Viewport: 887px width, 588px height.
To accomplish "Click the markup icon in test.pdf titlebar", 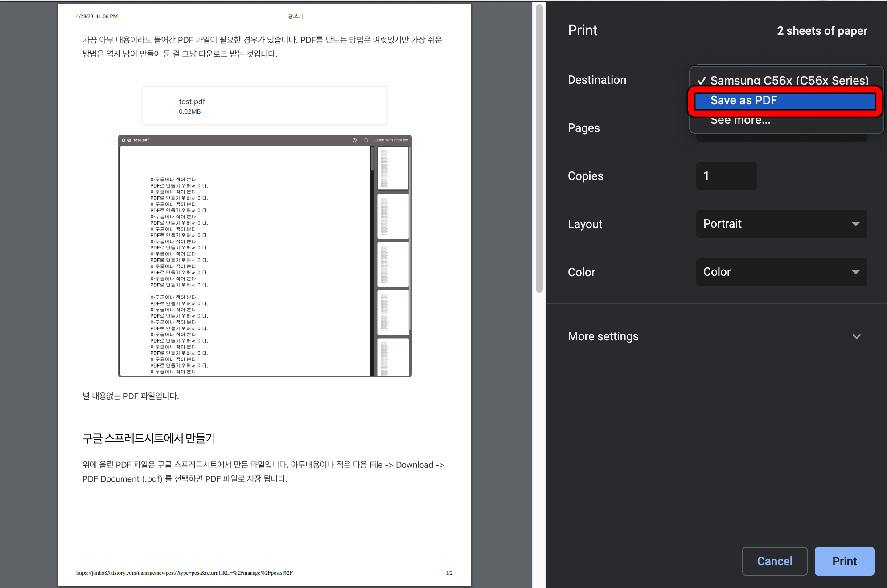I will 354,140.
